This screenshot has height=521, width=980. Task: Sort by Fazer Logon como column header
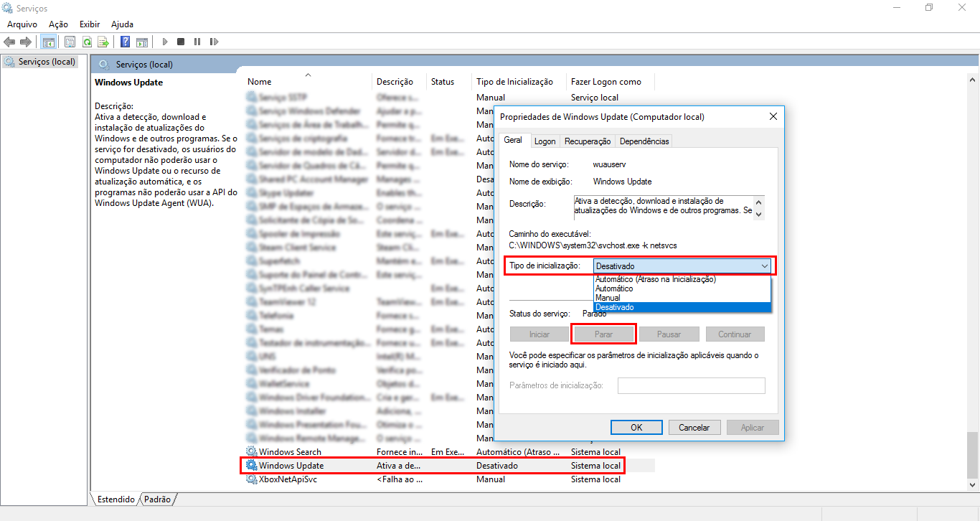pos(610,81)
